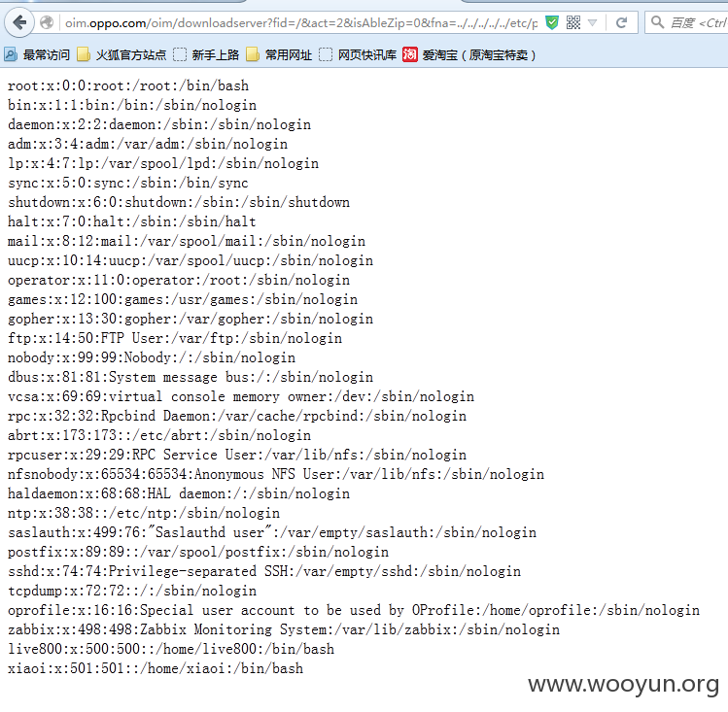Click the green security shield icon
The image size is (728, 712).
coord(551,22)
